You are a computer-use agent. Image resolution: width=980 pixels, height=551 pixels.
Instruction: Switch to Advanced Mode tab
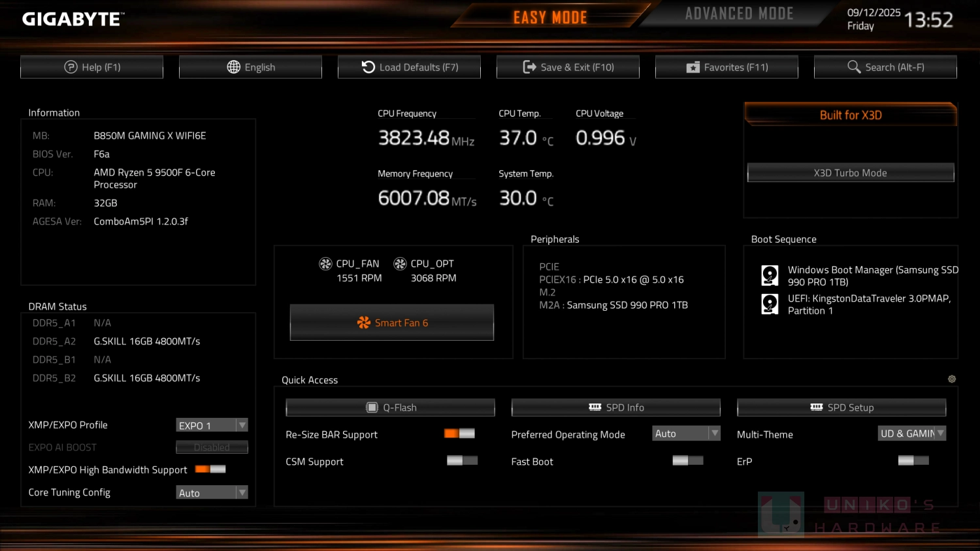(739, 14)
